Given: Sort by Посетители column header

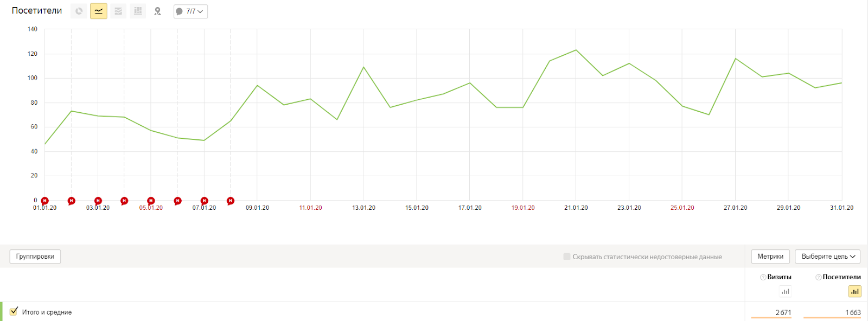Looking at the screenshot, I should tap(841, 277).
